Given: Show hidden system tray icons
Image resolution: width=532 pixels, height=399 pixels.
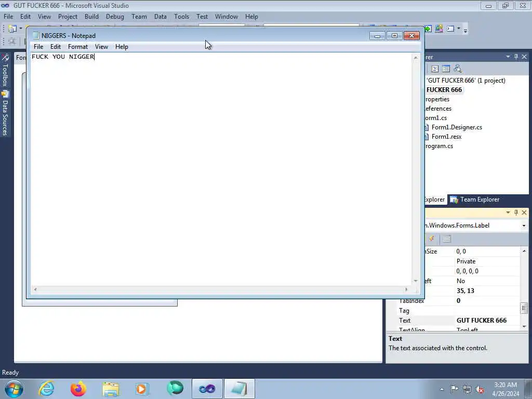Looking at the screenshot, I should coord(442,390).
